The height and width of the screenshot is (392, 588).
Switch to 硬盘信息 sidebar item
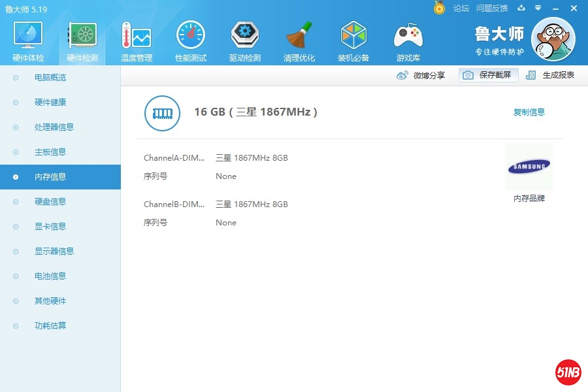(50, 202)
